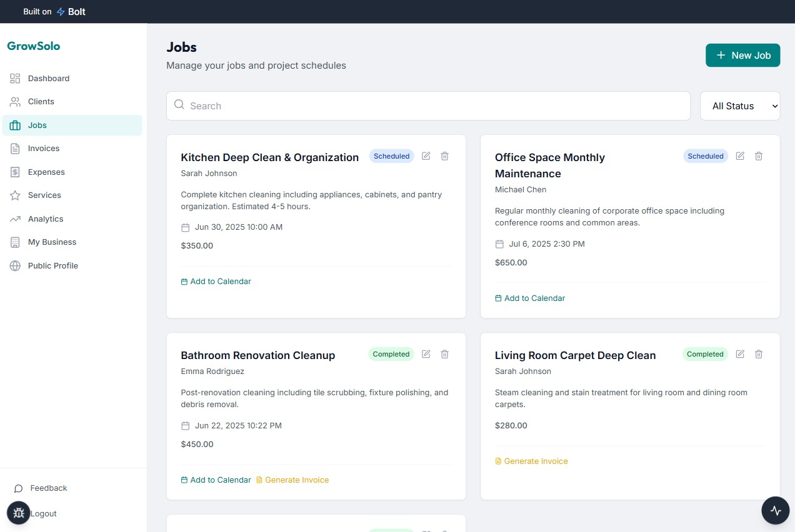Viewport: 795px width, 532px height.
Task: Navigate to Expenses
Action: 72,172
